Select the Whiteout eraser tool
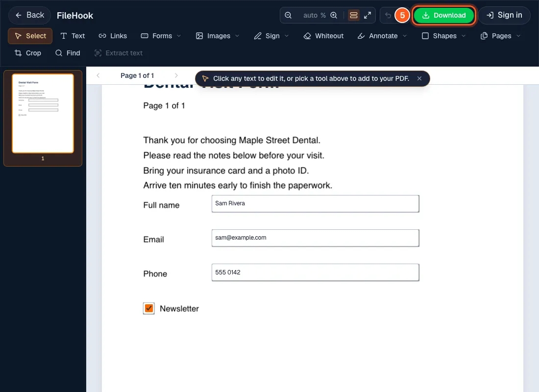The height and width of the screenshot is (392, 539). (x=323, y=36)
